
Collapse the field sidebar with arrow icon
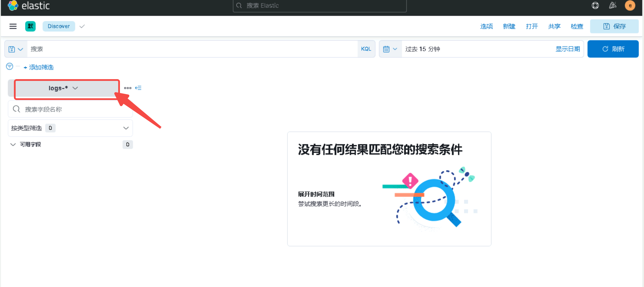[x=138, y=88]
